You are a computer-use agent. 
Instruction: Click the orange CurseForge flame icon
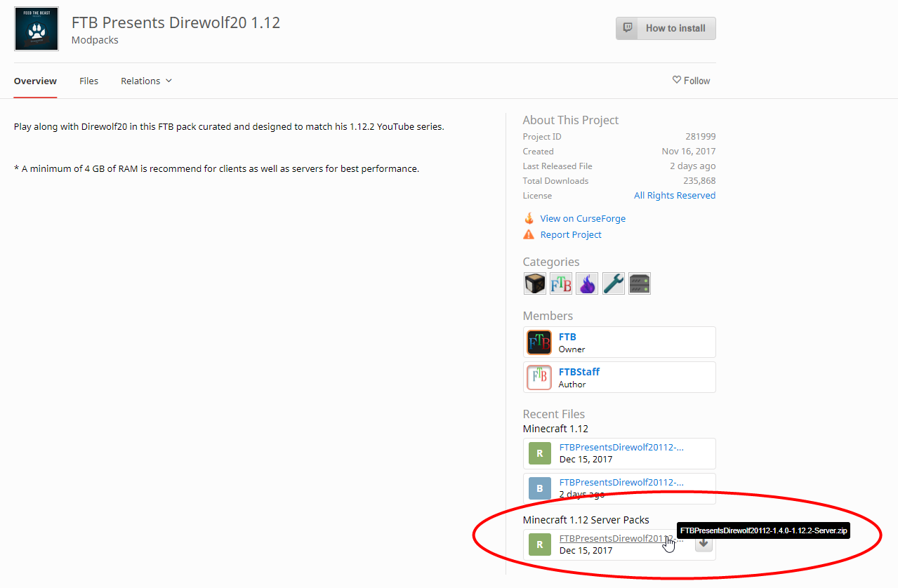click(x=529, y=218)
